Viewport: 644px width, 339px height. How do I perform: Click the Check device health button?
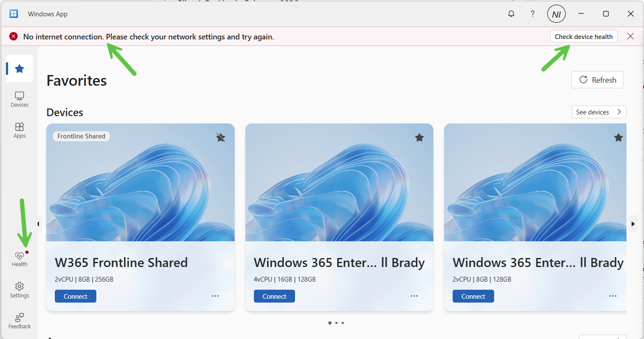pyautogui.click(x=584, y=36)
